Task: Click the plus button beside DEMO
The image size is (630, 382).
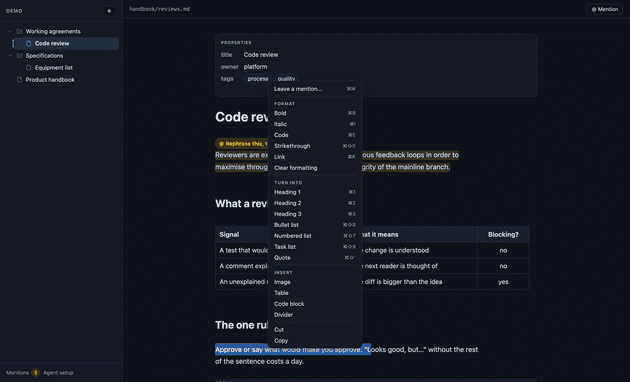Action: click(109, 11)
